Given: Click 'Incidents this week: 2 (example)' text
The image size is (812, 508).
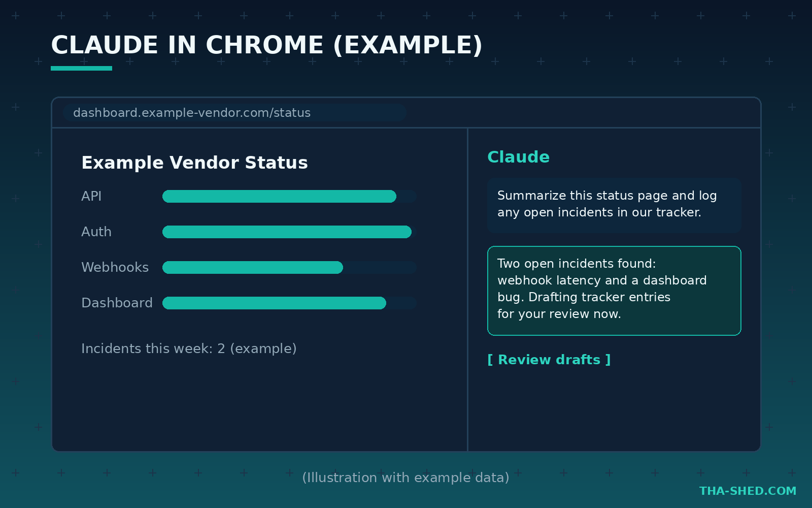Looking at the screenshot, I should (x=189, y=348).
